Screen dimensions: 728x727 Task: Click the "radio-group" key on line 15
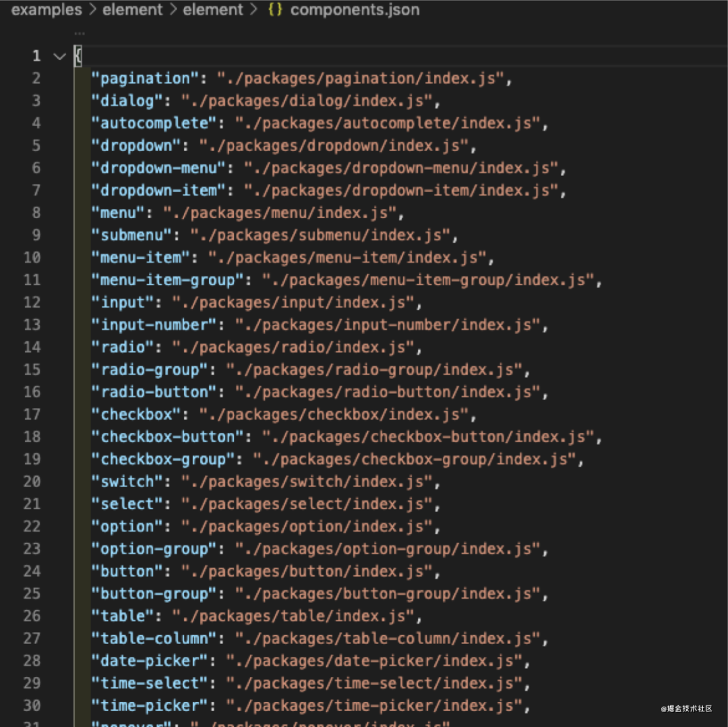(x=150, y=370)
